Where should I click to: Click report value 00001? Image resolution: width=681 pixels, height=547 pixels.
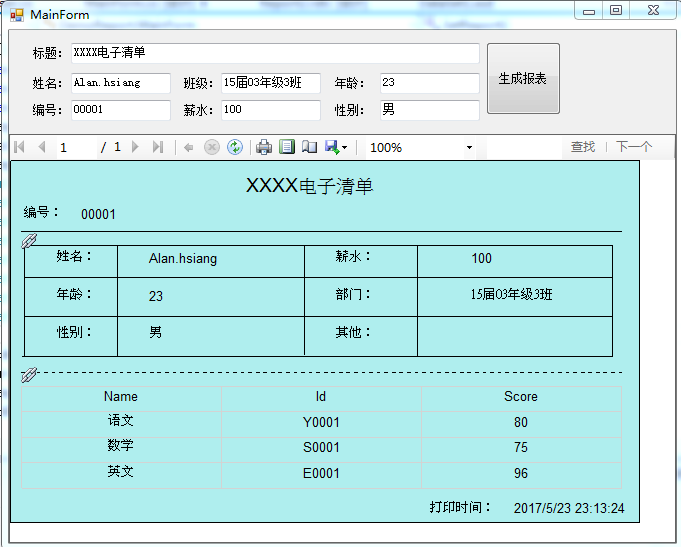click(x=98, y=214)
